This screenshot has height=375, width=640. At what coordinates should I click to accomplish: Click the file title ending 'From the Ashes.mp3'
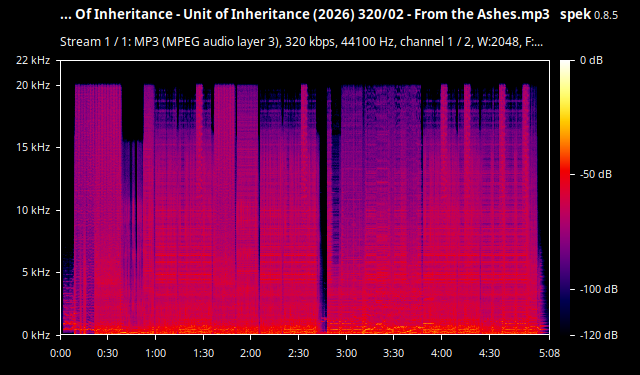[x=304, y=14]
